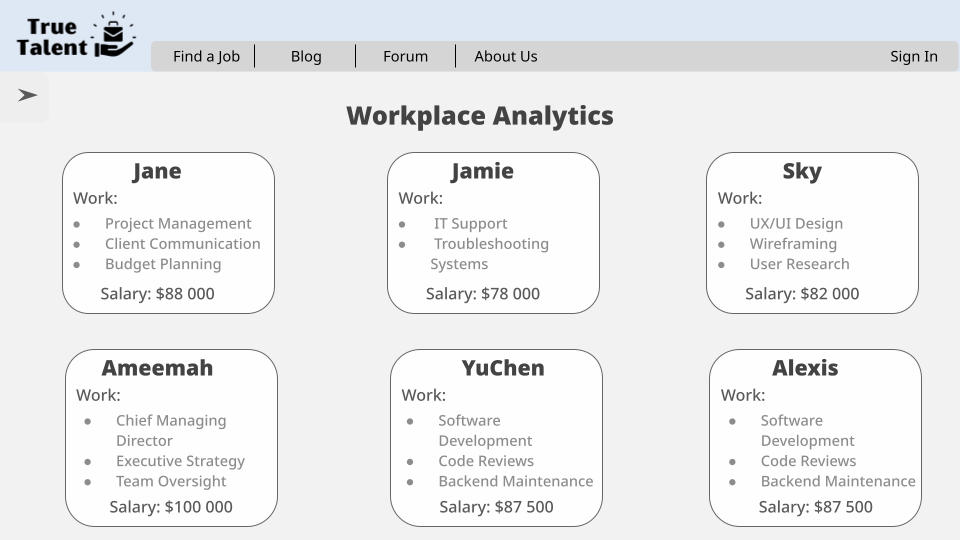Viewport: 960px width, 540px height.
Task: Select Ameemah's Chief Managing Director item
Action: (x=171, y=430)
